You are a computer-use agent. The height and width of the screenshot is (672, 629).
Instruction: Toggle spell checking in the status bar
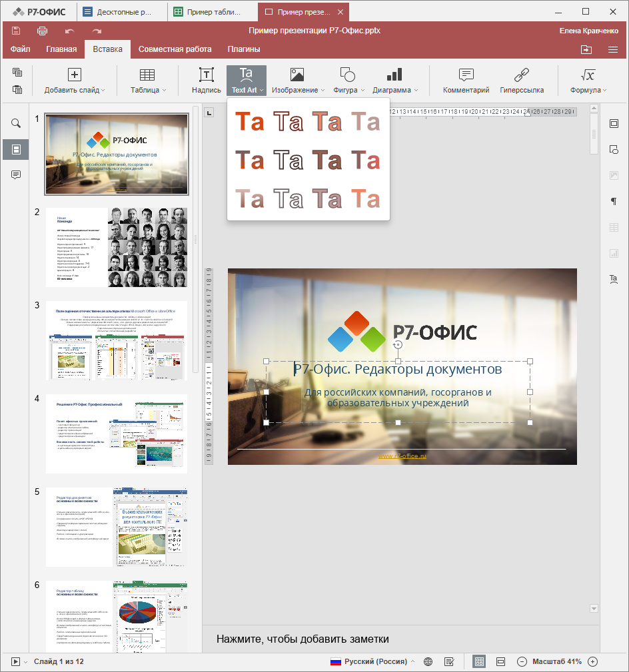[x=449, y=662]
